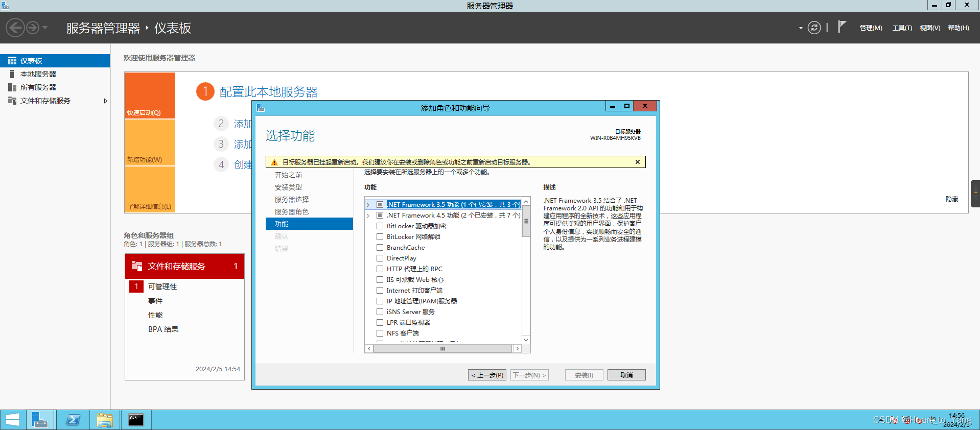This screenshot has width=980, height=430.
Task: Check Internet 打印客户端 feature
Action: (x=380, y=290)
